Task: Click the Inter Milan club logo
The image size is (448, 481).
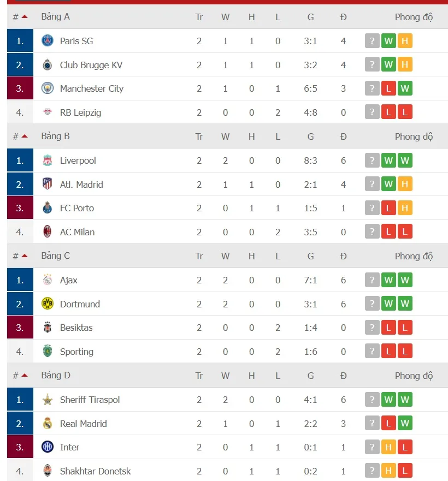Action: [x=47, y=447]
